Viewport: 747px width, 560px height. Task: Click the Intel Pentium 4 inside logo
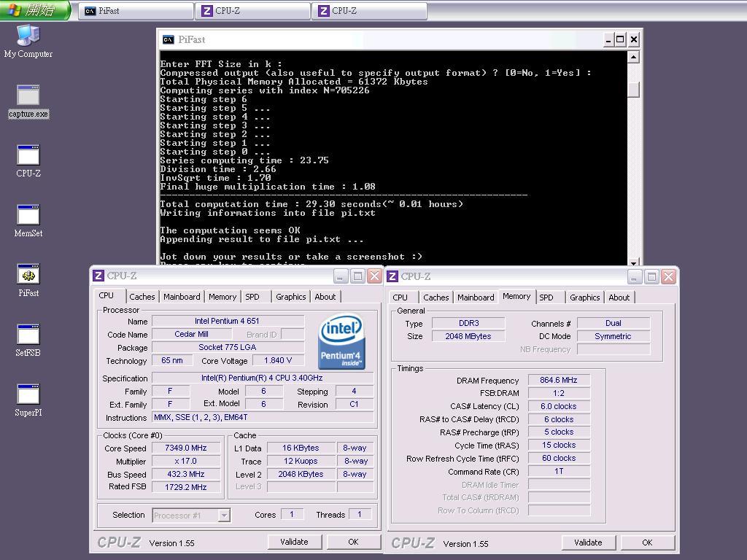click(x=341, y=341)
